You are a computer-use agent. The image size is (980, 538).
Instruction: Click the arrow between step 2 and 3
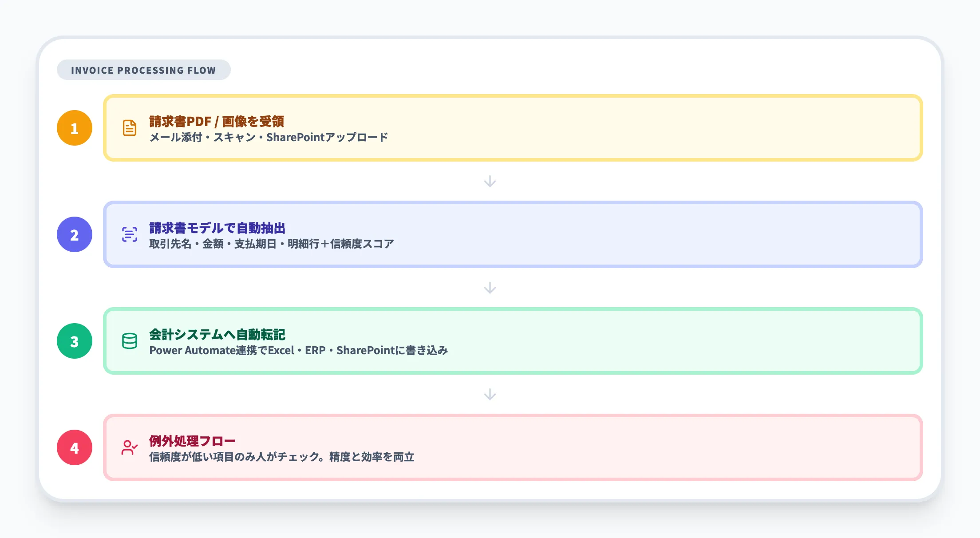click(490, 288)
